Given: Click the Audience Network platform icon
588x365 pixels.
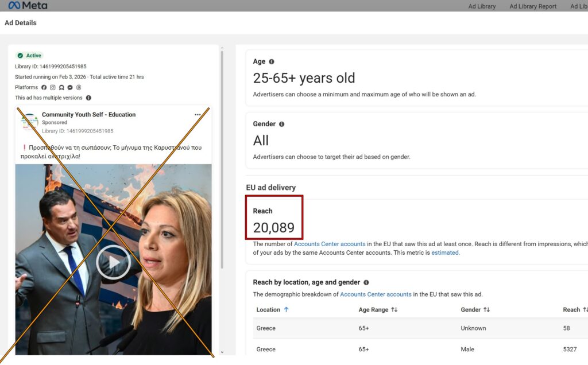Looking at the screenshot, I should pyautogui.click(x=61, y=88).
